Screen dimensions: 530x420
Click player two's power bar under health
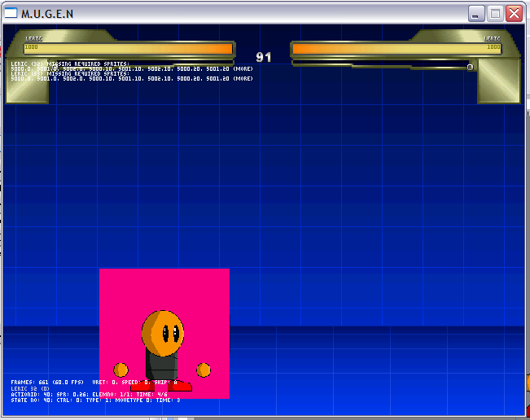pyautogui.click(x=383, y=63)
